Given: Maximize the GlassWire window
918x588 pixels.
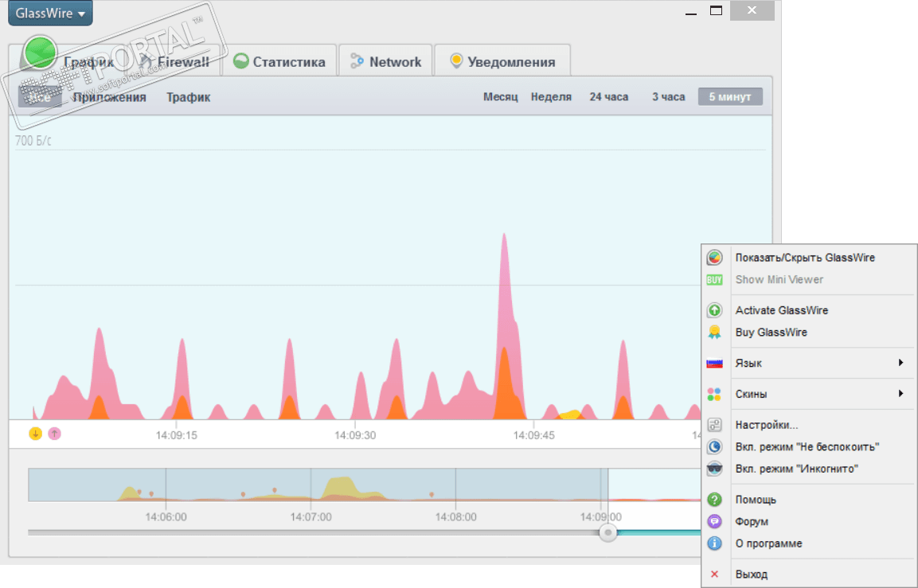Looking at the screenshot, I should pyautogui.click(x=716, y=10).
